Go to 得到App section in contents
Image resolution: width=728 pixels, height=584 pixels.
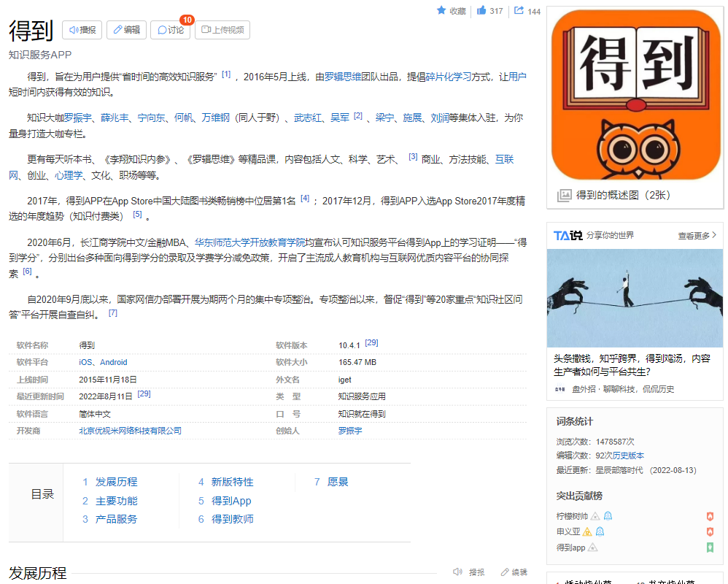tap(231, 501)
